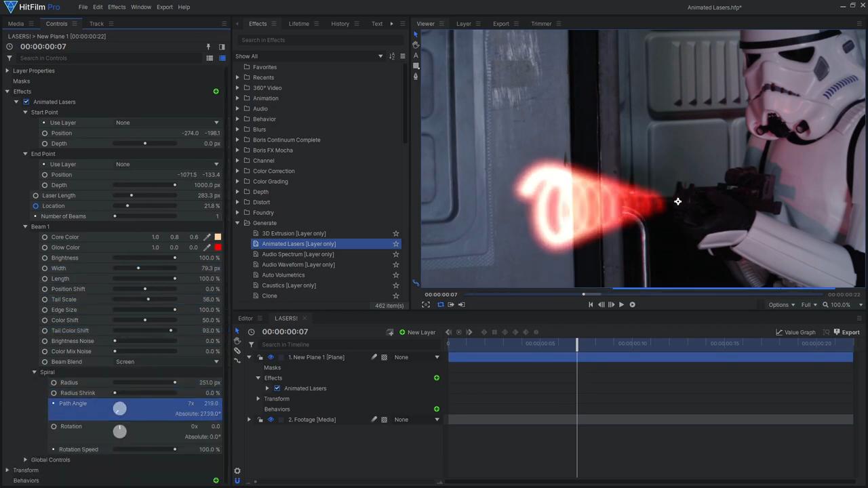Screen dimensions: 868x488
Task: Collapse the End Point group
Action: pyautogui.click(x=25, y=154)
